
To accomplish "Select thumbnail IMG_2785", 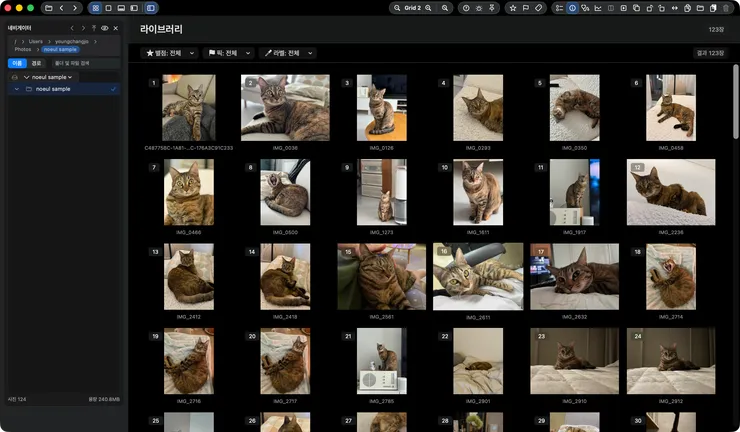I will pyautogui.click(x=381, y=361).
